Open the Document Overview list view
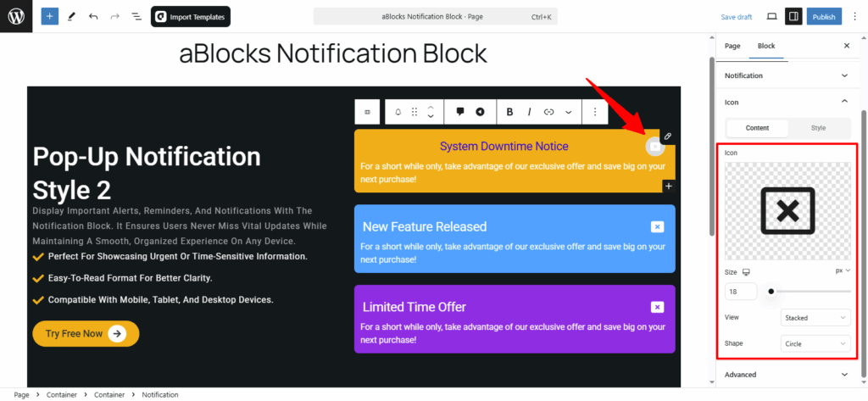 coord(136,17)
